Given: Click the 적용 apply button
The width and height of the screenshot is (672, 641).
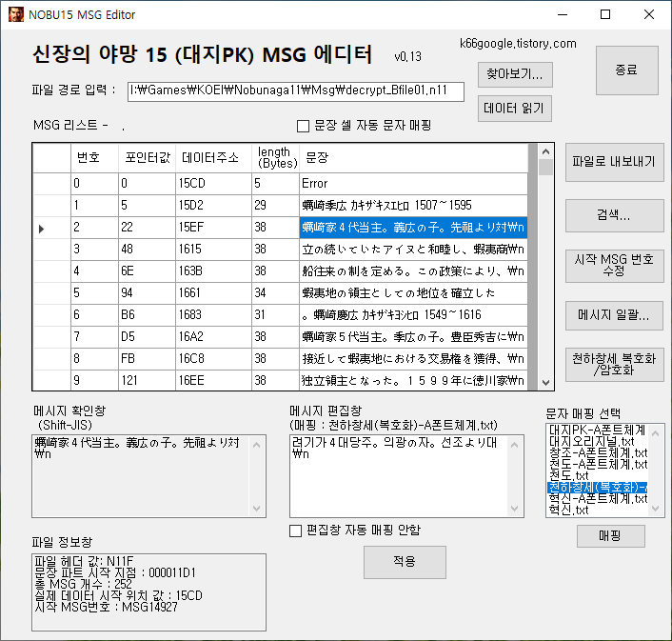Looking at the screenshot, I should (405, 562).
